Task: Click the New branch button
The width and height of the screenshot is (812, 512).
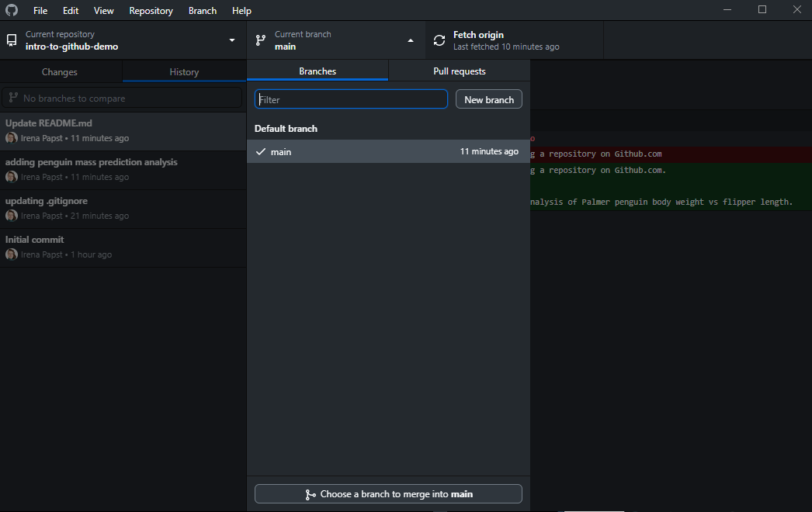Action: 488,99
